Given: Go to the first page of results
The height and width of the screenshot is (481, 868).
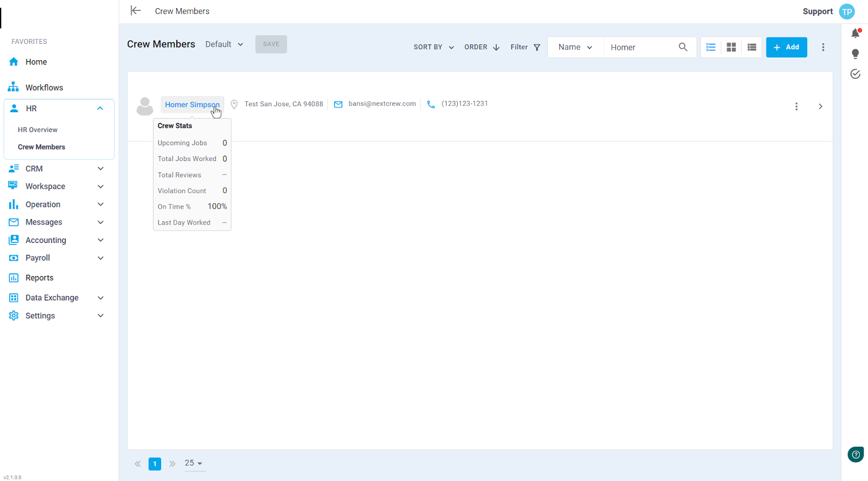Looking at the screenshot, I should coord(138,464).
